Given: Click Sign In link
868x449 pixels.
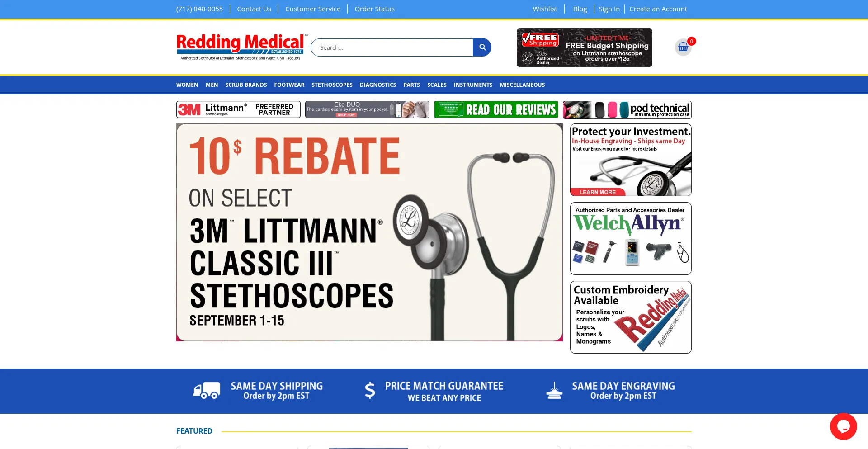Looking at the screenshot, I should (x=609, y=9).
